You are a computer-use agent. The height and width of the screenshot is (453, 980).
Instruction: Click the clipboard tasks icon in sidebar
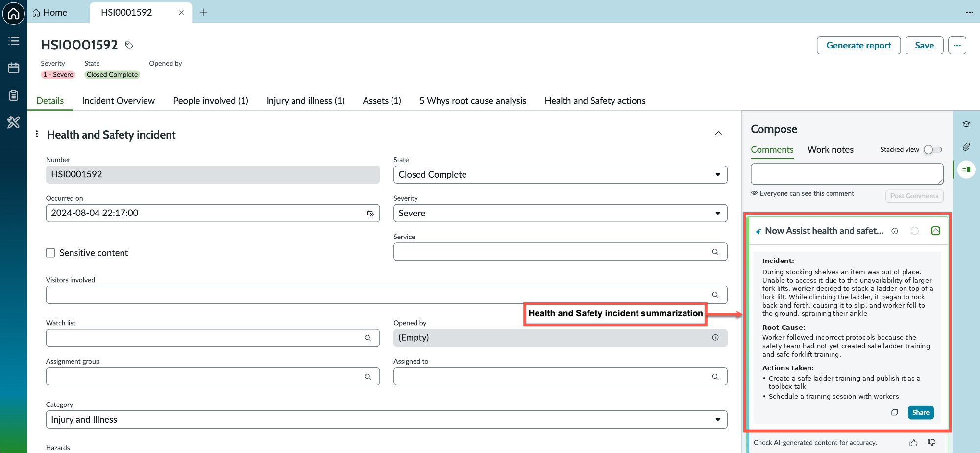click(x=14, y=95)
